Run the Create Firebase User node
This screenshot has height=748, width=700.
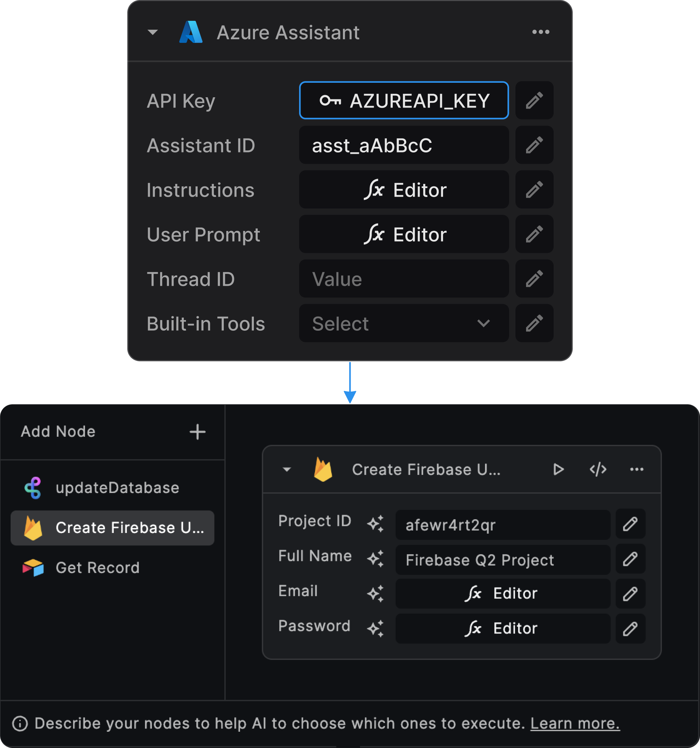point(559,469)
